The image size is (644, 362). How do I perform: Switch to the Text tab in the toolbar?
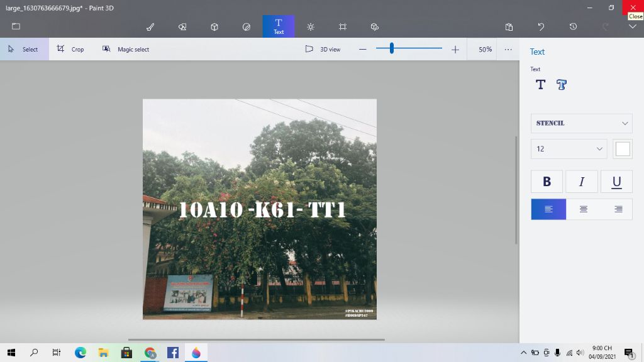[278, 26]
